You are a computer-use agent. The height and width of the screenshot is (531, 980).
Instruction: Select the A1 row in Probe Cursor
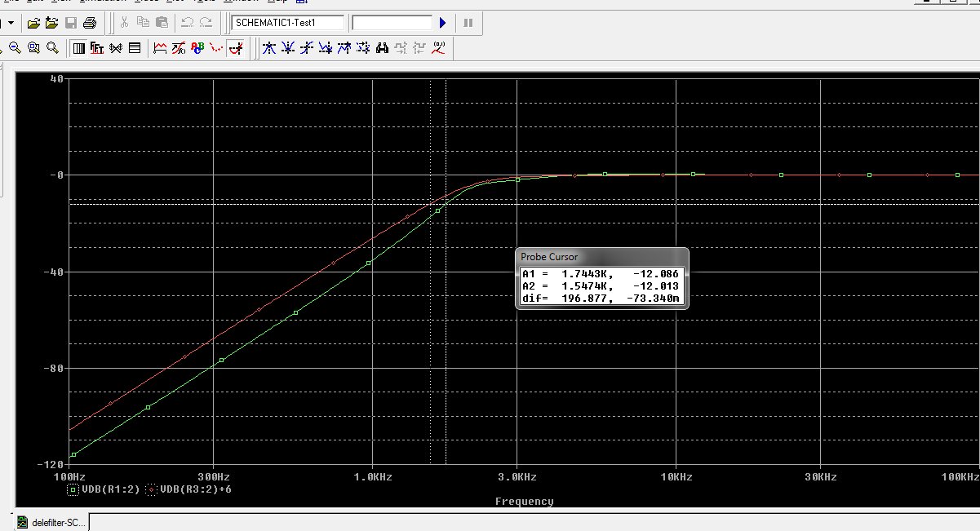pos(600,274)
